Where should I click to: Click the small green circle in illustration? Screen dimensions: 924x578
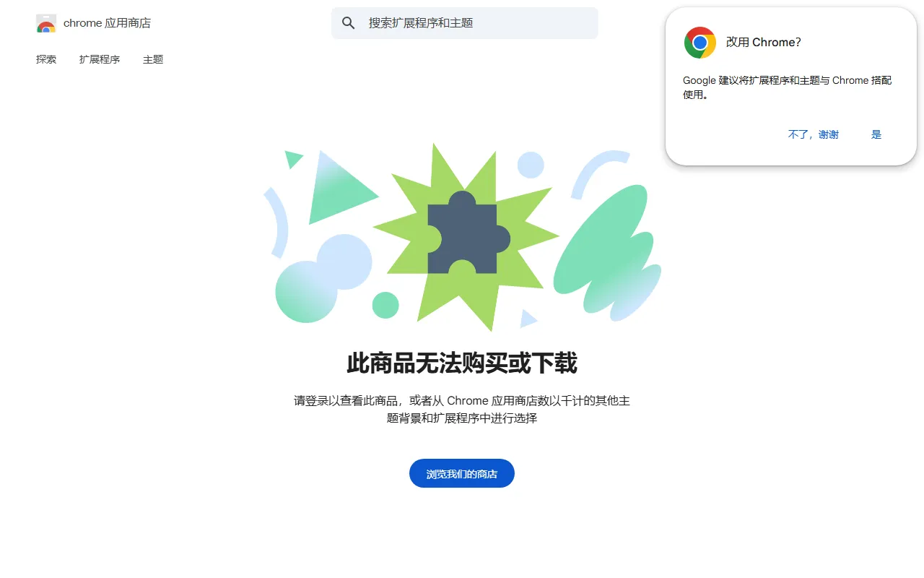coord(385,305)
